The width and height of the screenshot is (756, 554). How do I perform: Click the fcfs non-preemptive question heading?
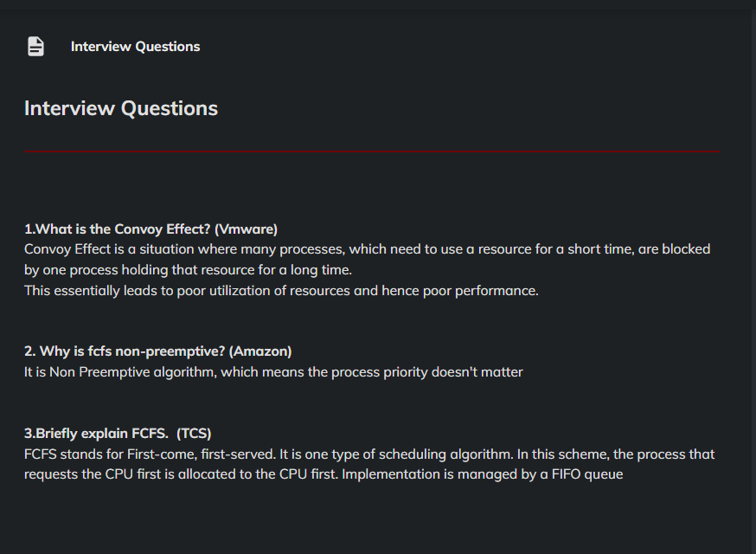click(x=125, y=351)
